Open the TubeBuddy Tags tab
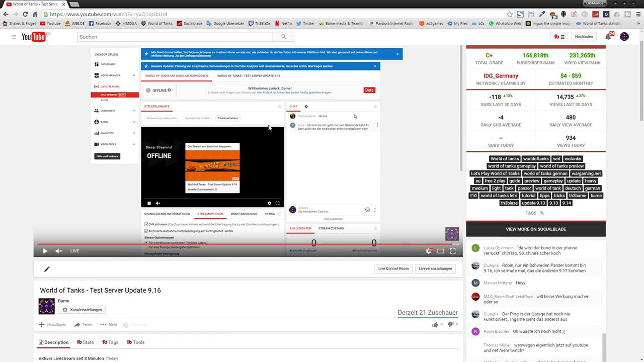Screen dimensions: 644x362 click(x=110, y=342)
